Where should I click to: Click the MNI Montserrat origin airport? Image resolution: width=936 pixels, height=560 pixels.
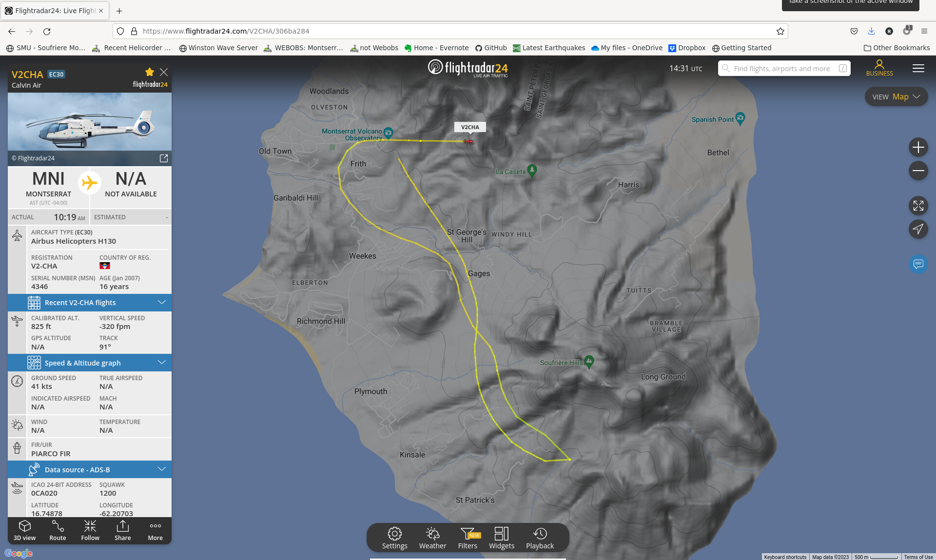(x=48, y=187)
